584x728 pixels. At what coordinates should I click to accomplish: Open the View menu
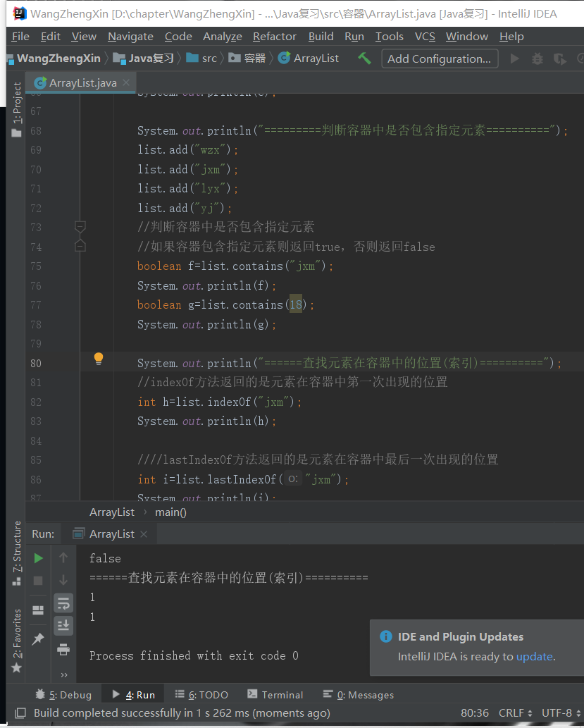[x=84, y=36]
